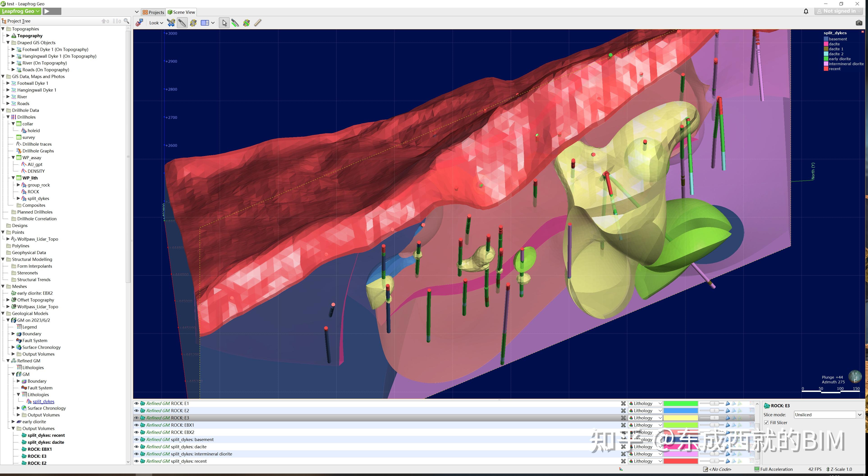Click the draw slicer line tool

pyautogui.click(x=235, y=23)
